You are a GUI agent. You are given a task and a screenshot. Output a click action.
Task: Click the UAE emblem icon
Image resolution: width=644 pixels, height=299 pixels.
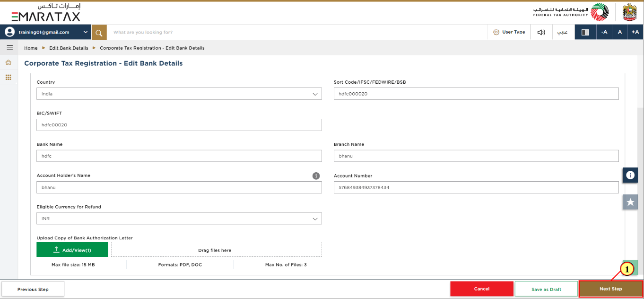629,12
